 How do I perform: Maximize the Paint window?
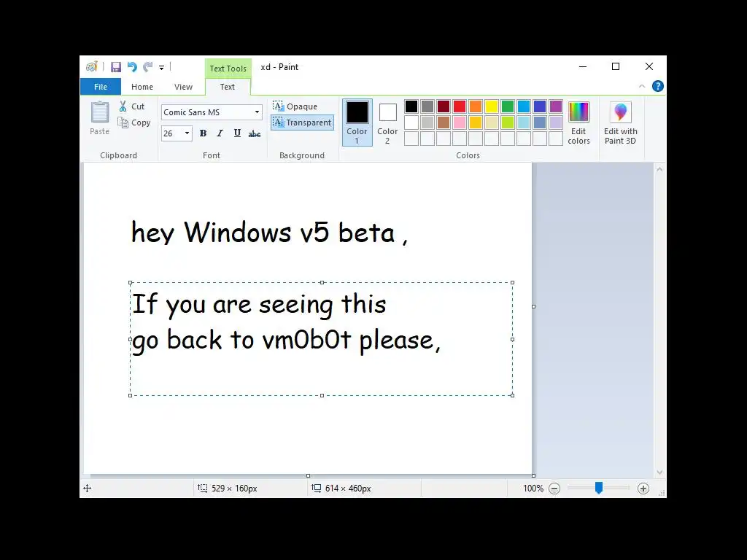point(616,66)
